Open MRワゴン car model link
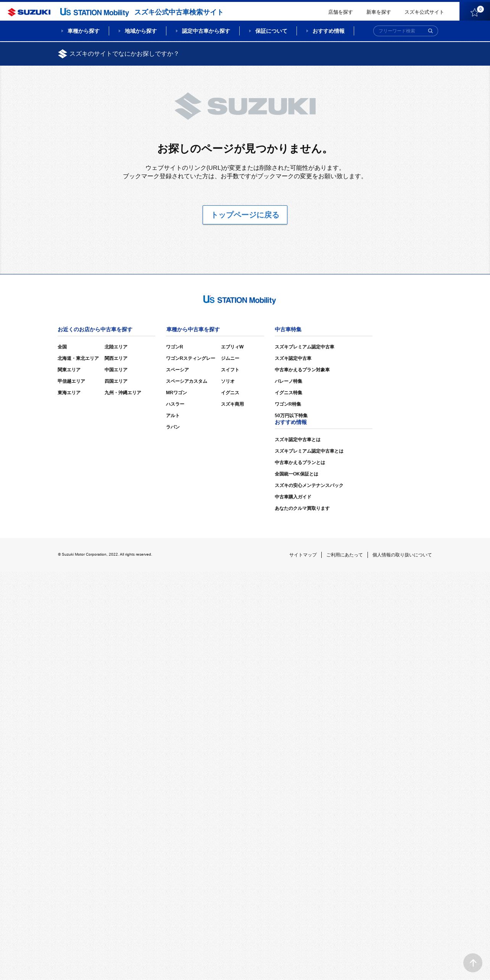Screen dimensions: 490x980 [176, 393]
